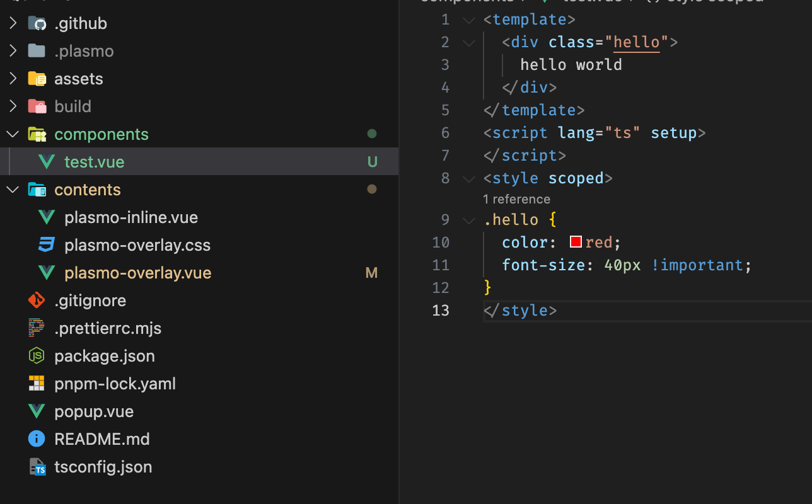The width and height of the screenshot is (812, 504).
Task: Click the lang="ts" attribute value
Action: [622, 133]
